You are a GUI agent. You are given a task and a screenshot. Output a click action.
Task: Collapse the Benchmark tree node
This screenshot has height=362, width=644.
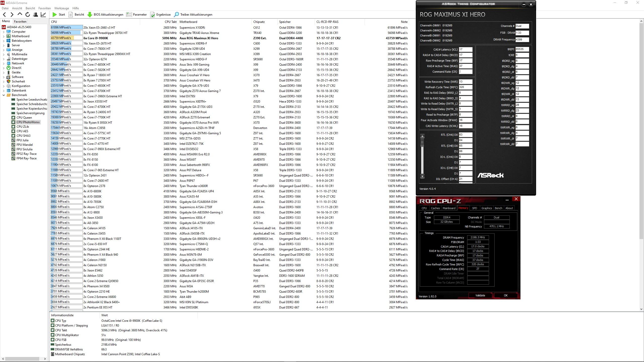[x=4, y=95]
